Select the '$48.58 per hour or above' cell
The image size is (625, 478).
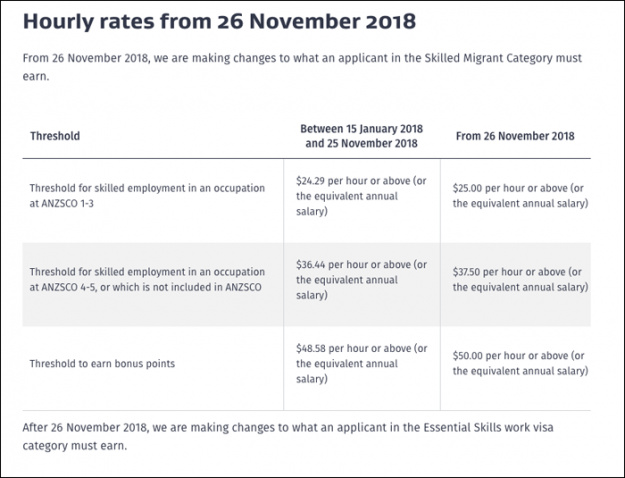point(361,363)
